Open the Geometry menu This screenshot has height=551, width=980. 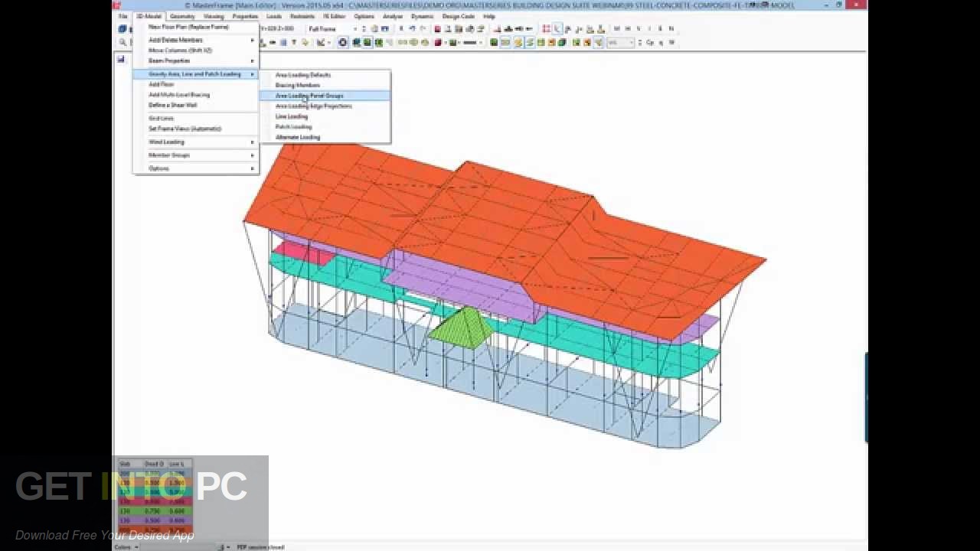click(x=182, y=16)
